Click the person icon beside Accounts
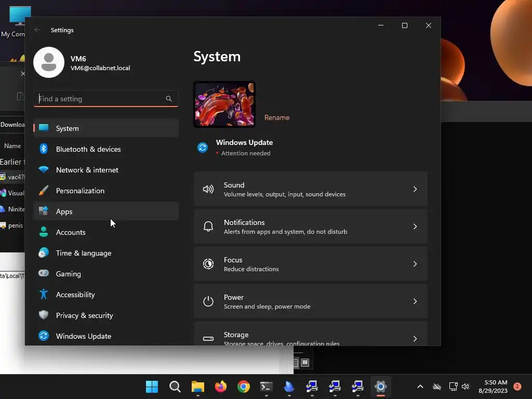 tap(44, 232)
